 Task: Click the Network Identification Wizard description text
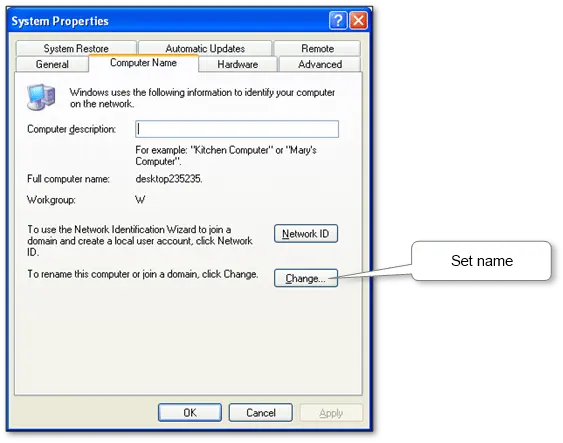tap(140, 241)
